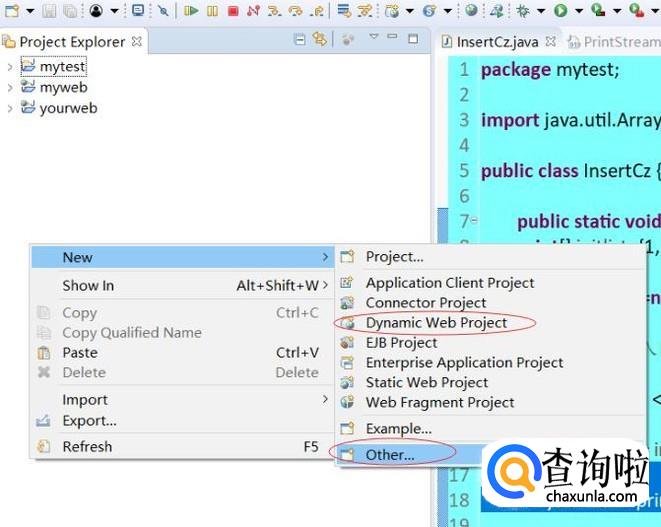
Task: Select Connector Project
Action: 491,303
